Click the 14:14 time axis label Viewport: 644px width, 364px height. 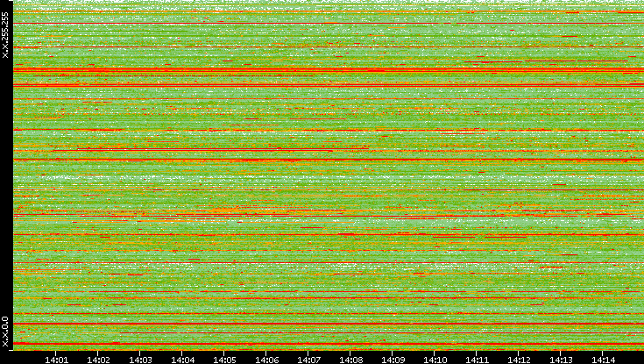click(x=603, y=360)
